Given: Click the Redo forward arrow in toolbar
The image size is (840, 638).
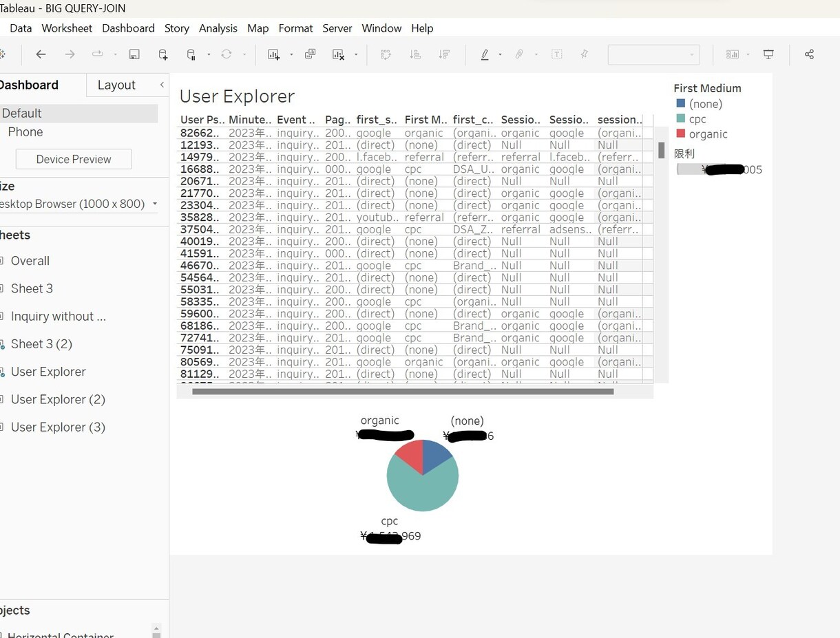Looking at the screenshot, I should [x=70, y=54].
